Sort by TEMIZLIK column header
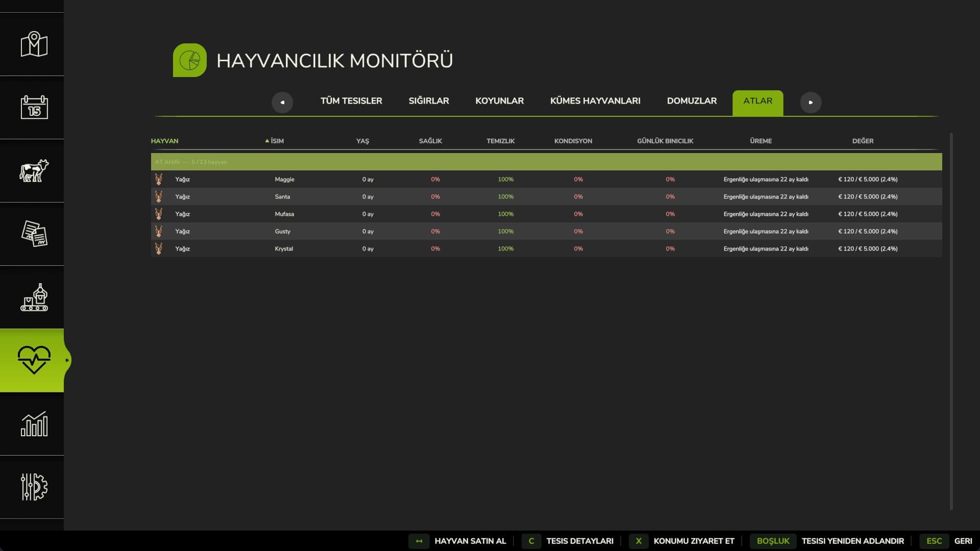The image size is (980, 551). 500,141
